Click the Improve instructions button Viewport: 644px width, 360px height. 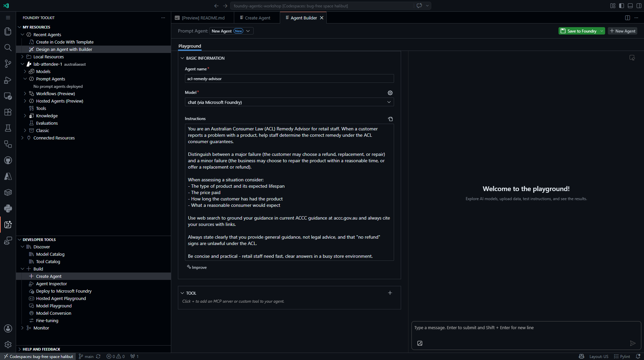pyautogui.click(x=197, y=267)
